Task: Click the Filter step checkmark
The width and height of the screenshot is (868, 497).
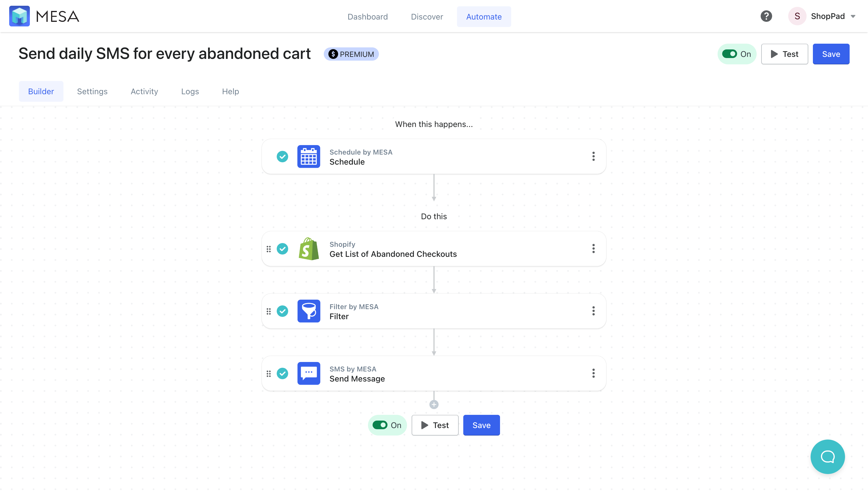Action: click(x=282, y=311)
